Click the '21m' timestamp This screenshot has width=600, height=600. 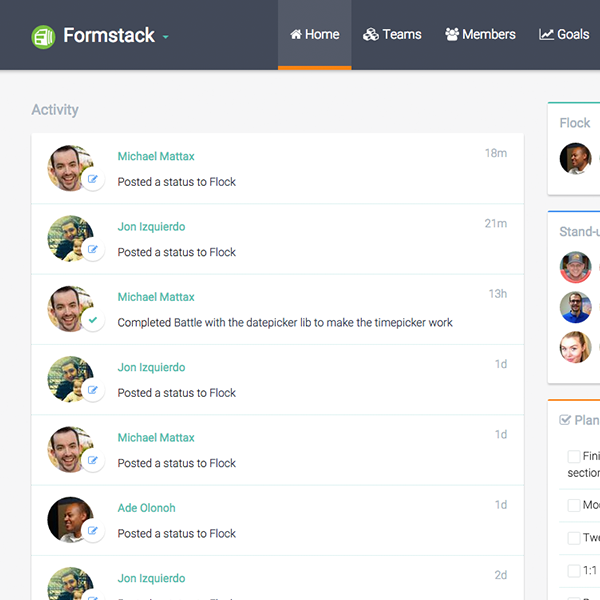coord(496,223)
